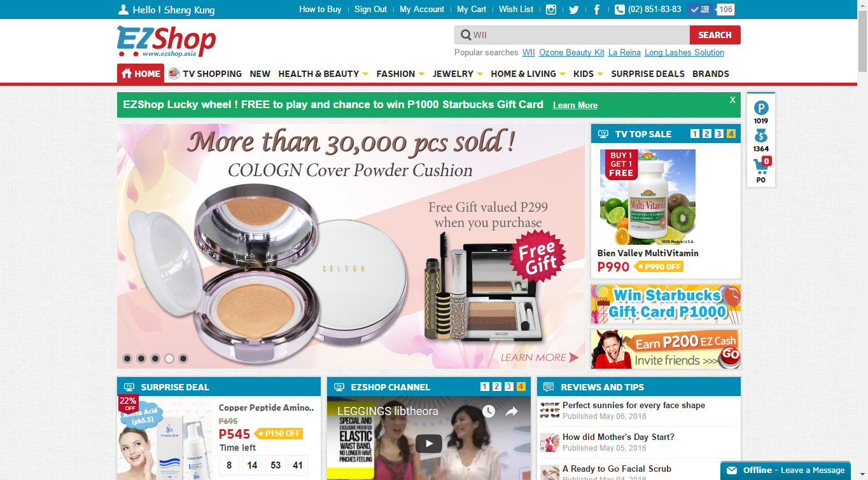The height and width of the screenshot is (480, 868).
Task: Close the green Lucky wheel banner
Action: [732, 100]
